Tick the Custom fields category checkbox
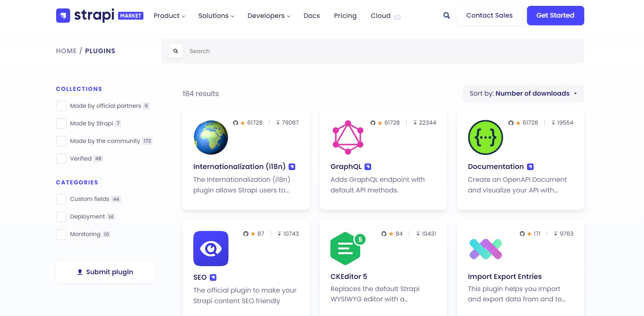 tap(61, 199)
